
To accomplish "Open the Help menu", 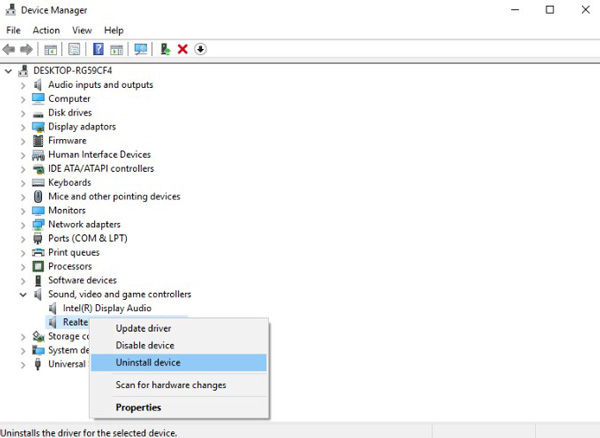I will [x=114, y=30].
